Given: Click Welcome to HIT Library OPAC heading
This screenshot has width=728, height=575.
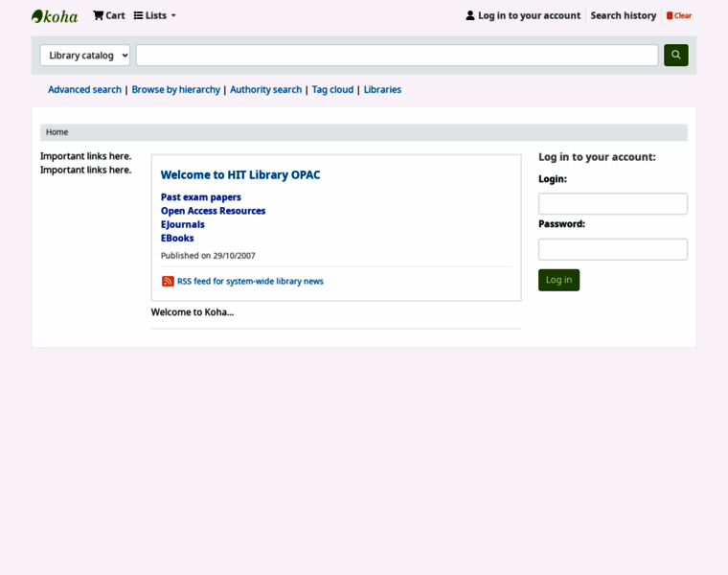Looking at the screenshot, I should coord(240,175).
